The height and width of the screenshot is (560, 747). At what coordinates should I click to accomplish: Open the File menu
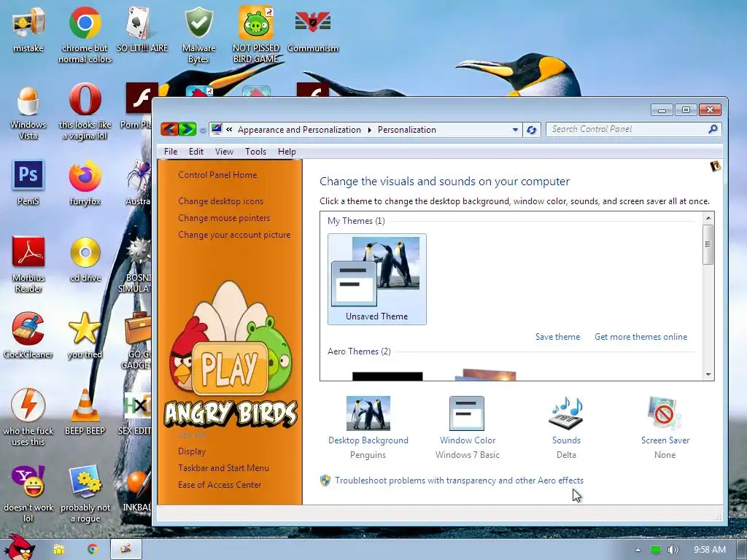coord(171,152)
